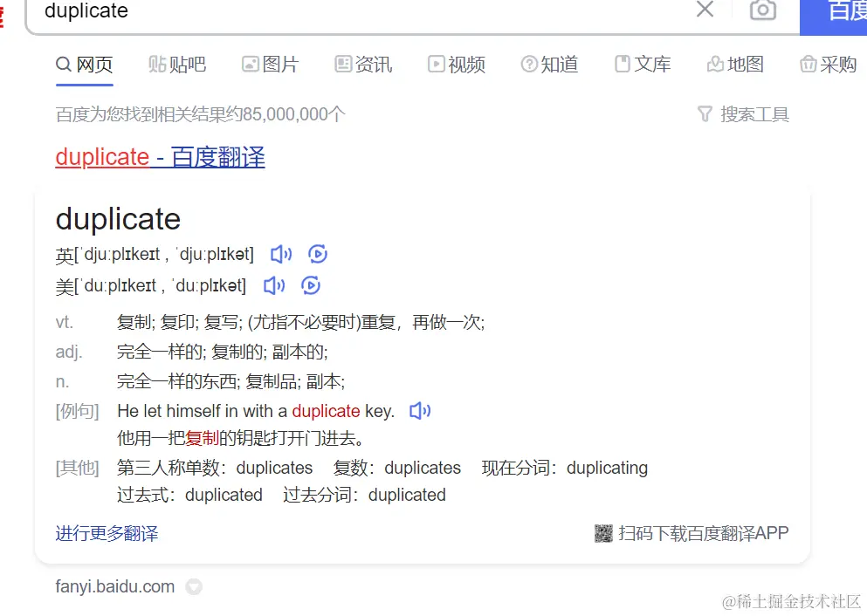Expand the fanyi.baidu.com site options arrow
Image resolution: width=867 pixels, height=616 pixels.
point(193,587)
